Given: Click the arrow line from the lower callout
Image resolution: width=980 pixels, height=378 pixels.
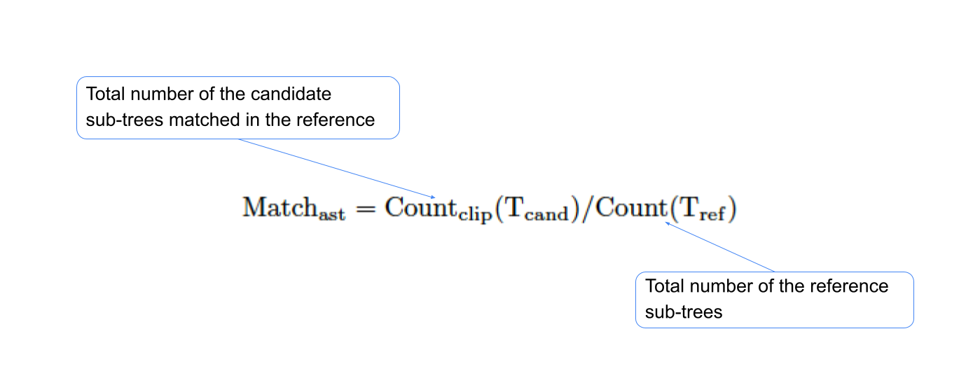Looking at the screenshot, I should (722, 247).
